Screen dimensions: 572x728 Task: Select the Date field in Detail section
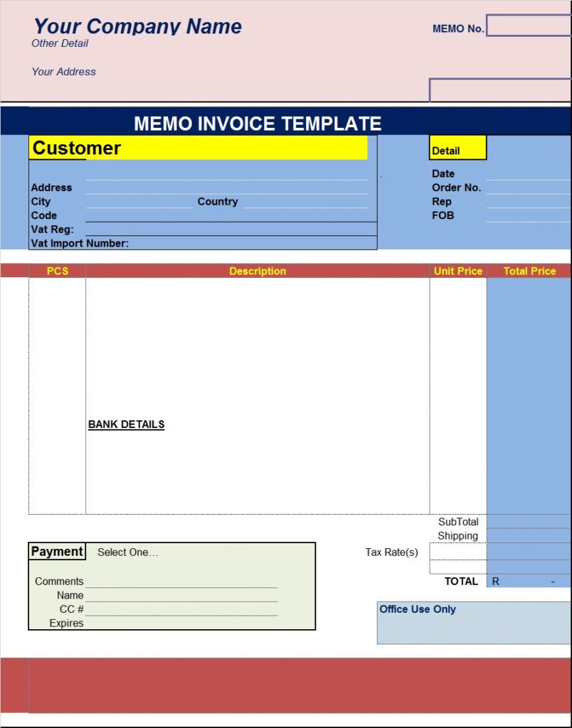pos(528,173)
